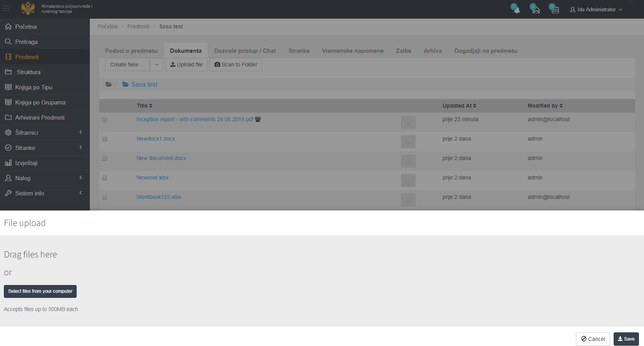Click the Izvještaji chart icon
The image size is (644, 346).
(x=8, y=163)
